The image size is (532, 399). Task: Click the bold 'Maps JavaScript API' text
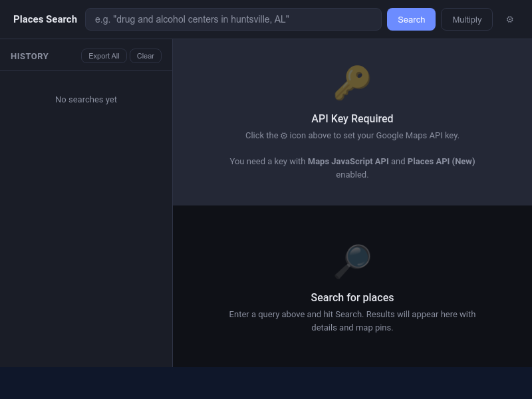347,161
